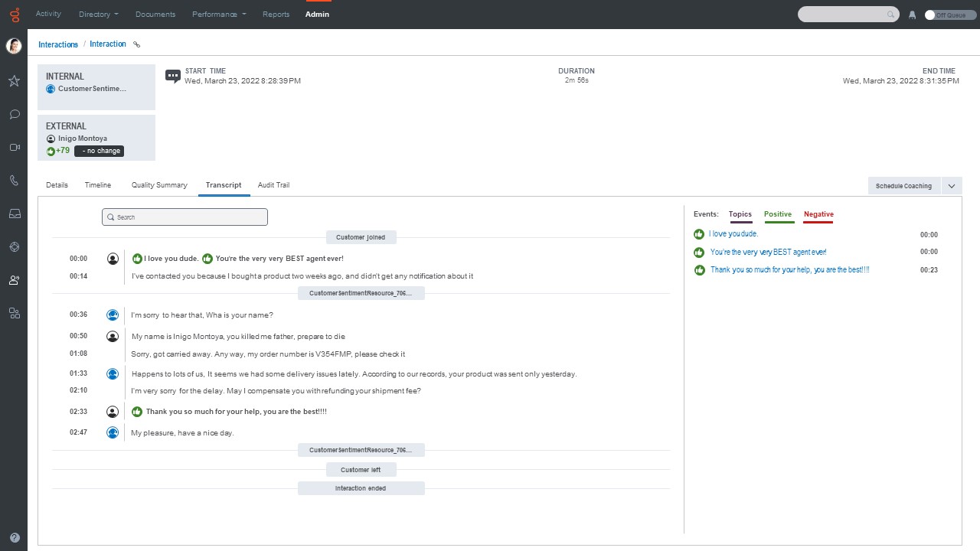
Task: Open the help question mark icon
Action: tap(14, 538)
